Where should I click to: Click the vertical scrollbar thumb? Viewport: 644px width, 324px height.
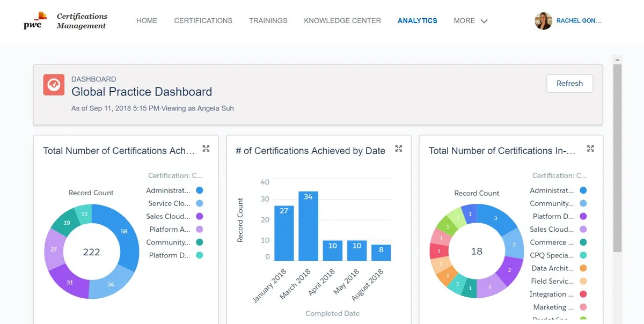pos(617,158)
